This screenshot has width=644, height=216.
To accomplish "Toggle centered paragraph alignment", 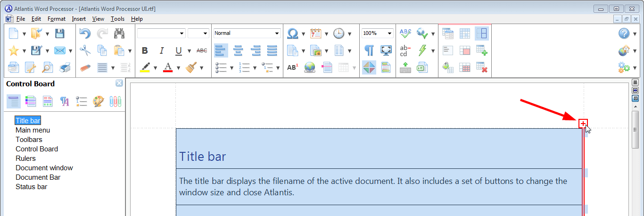I will tap(238, 50).
